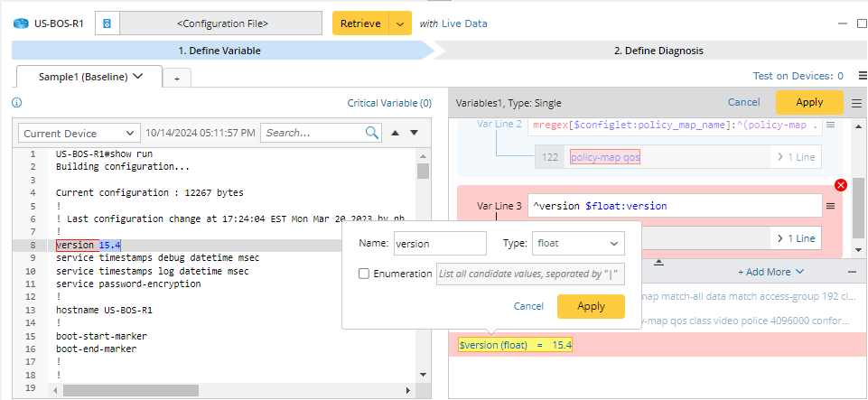
Task: Open the Variables1 panel menu icon
Action: coord(856,103)
